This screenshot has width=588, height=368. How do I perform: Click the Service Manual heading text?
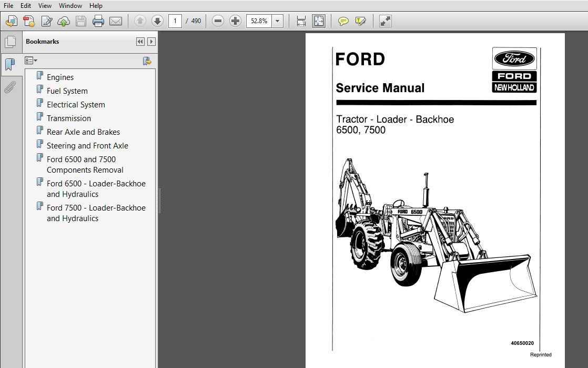click(380, 88)
